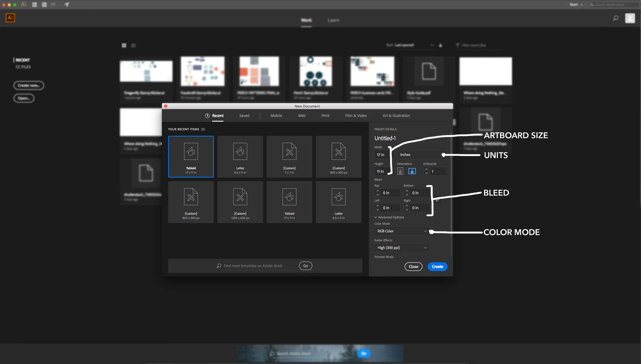Image resolution: width=641 pixels, height=364 pixels.
Task: Click the clock icon beside Recent tab
Action: [207, 116]
